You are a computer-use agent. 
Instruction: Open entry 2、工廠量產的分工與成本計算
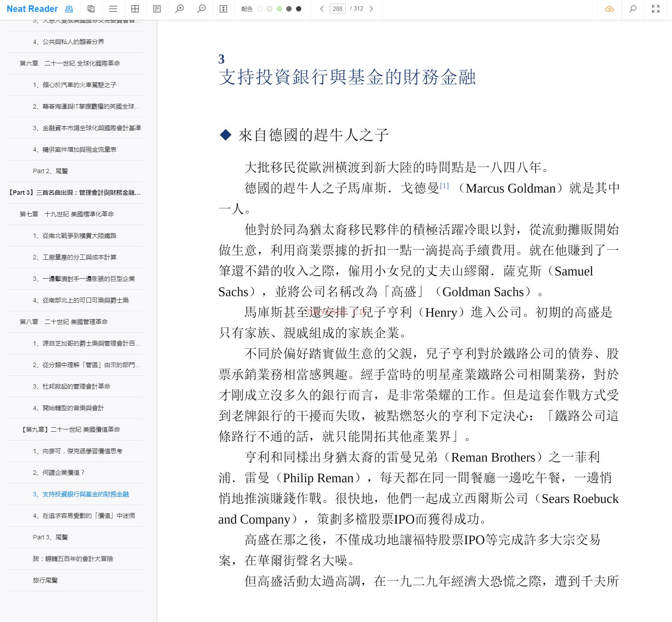pos(75,257)
